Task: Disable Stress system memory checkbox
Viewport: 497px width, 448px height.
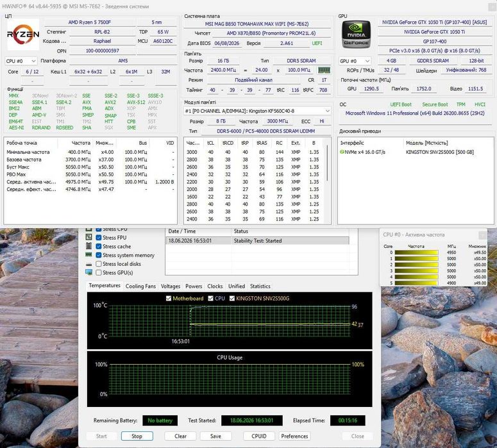Action: point(99,255)
